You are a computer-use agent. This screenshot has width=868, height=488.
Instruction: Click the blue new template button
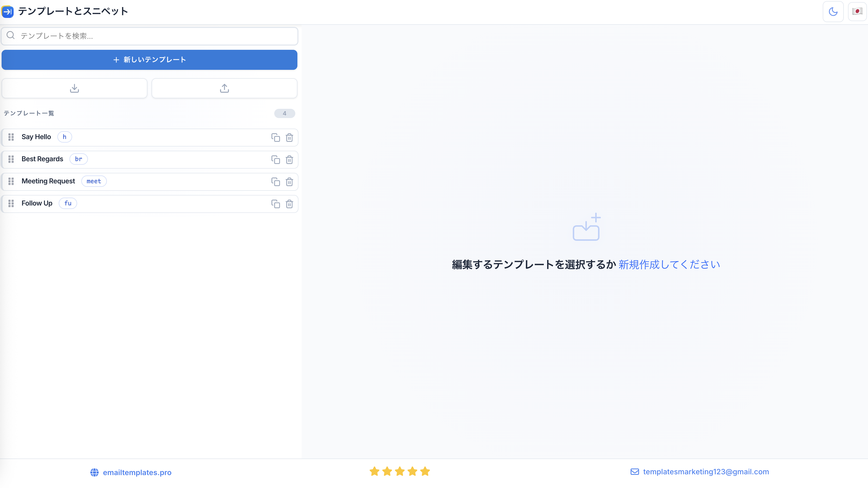click(149, 60)
